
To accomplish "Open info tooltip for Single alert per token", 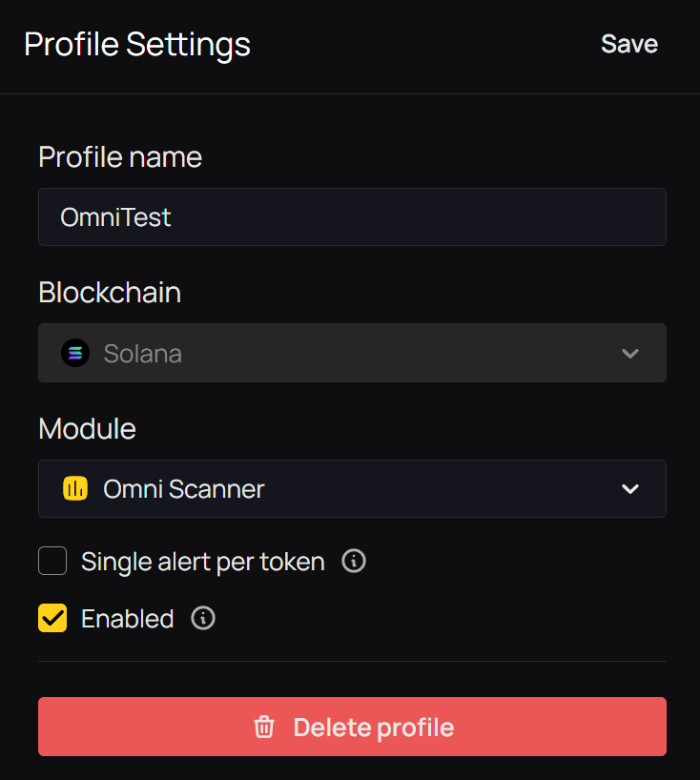I will tap(354, 561).
